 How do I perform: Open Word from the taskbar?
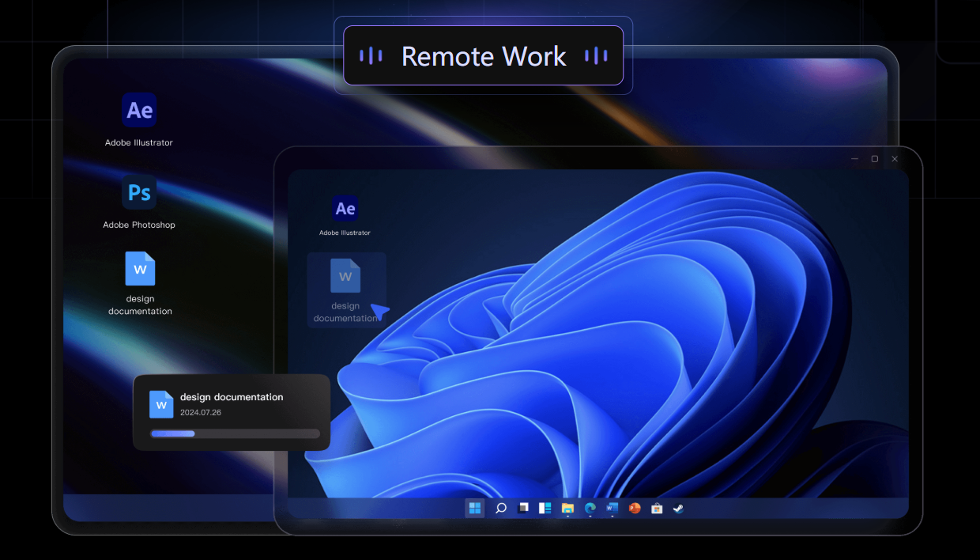pos(612,508)
